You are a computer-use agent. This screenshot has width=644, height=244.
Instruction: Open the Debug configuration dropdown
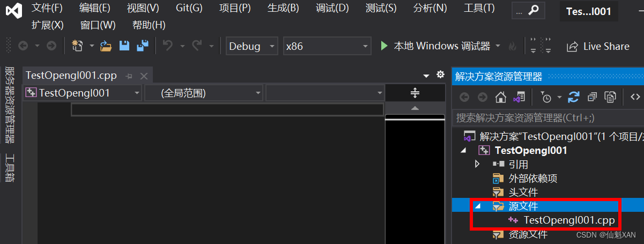click(x=252, y=46)
